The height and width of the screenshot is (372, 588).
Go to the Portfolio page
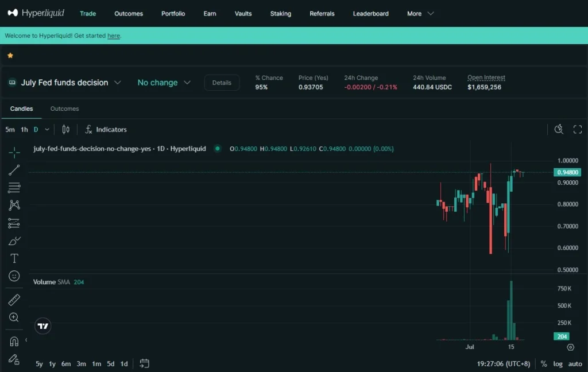(x=173, y=14)
